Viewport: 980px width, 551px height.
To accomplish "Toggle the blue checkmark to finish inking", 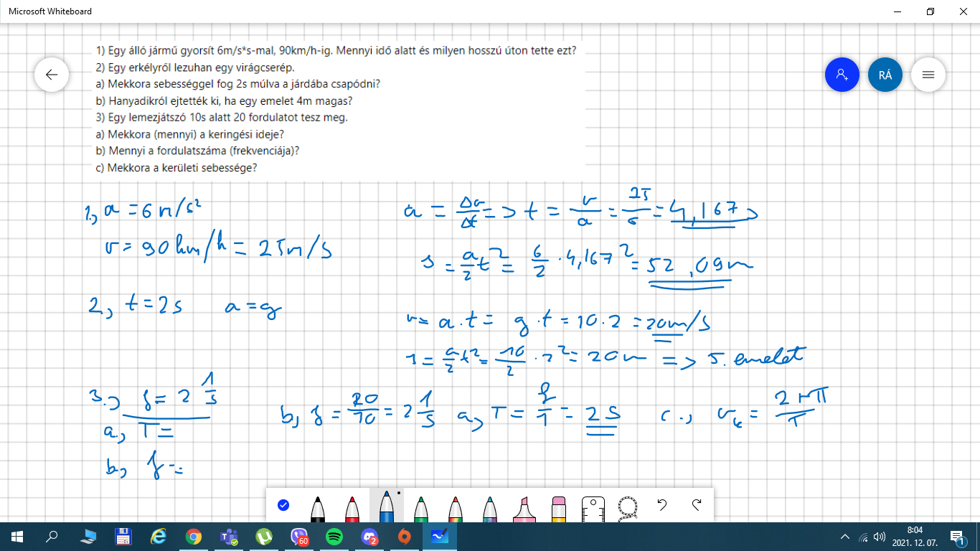I will click(x=283, y=505).
